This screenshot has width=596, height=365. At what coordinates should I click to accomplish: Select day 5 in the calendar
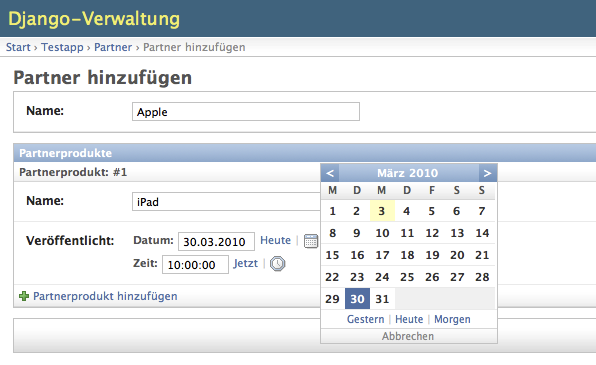click(432, 211)
